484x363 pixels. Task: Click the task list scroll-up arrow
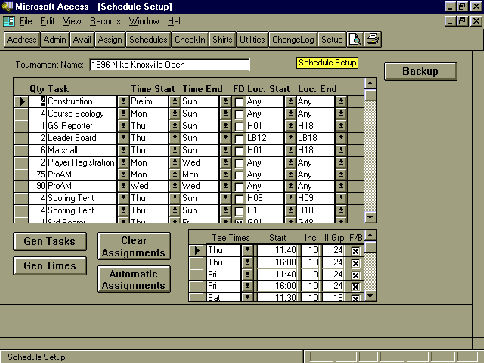pos(370,83)
